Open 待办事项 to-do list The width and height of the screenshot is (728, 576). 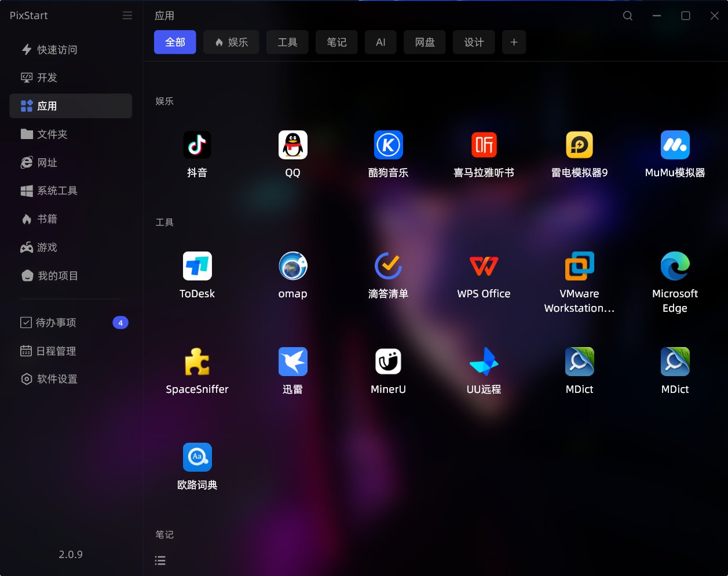[71, 323]
